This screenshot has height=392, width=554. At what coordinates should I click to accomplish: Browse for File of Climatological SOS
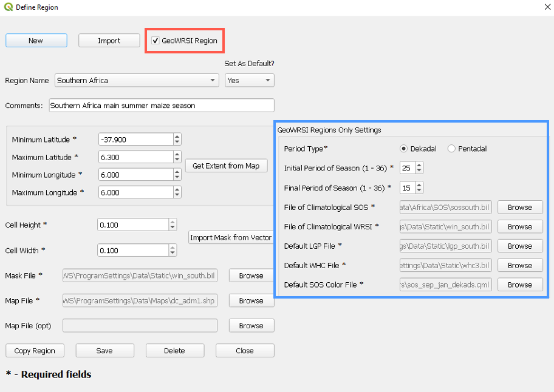click(x=519, y=208)
